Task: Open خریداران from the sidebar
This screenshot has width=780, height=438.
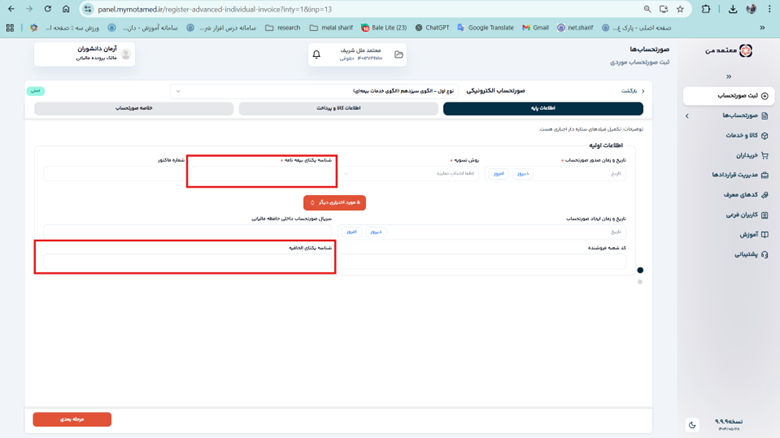Action: pos(745,155)
